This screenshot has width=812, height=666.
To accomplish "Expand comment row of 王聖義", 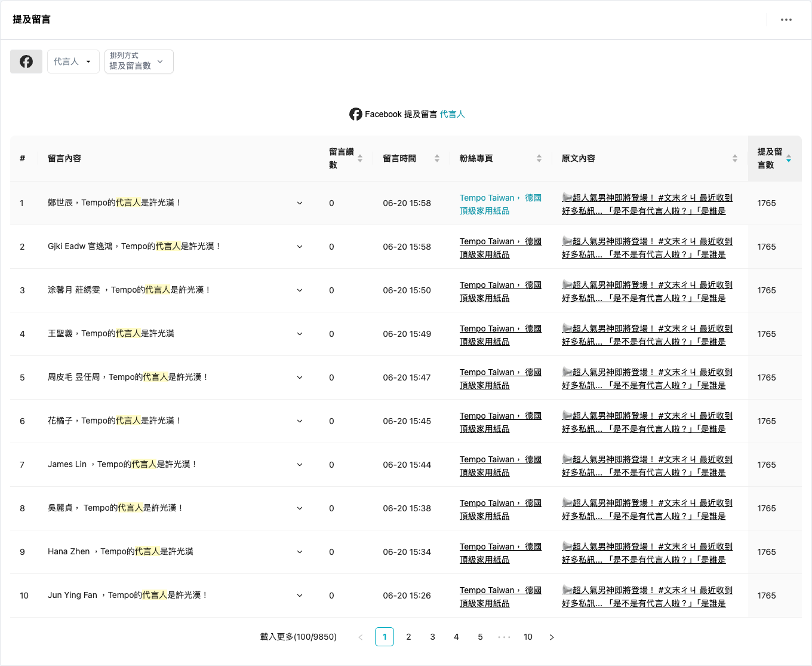I will point(300,334).
